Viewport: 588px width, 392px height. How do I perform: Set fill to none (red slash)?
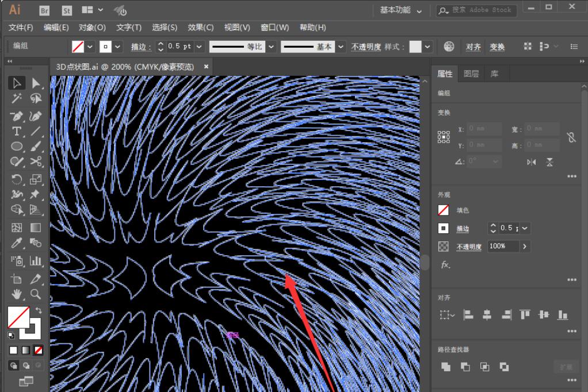pos(38,350)
